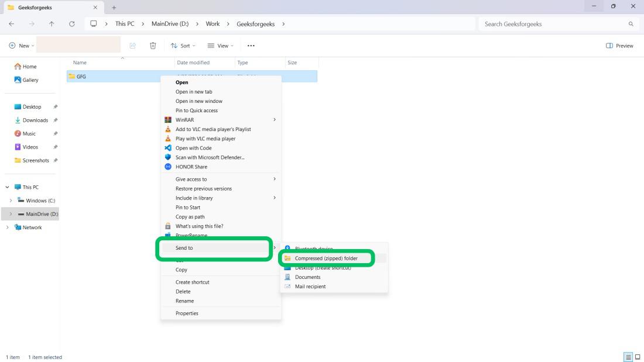Expand the Network tree node
The height and width of the screenshot is (362, 644).
[8, 227]
